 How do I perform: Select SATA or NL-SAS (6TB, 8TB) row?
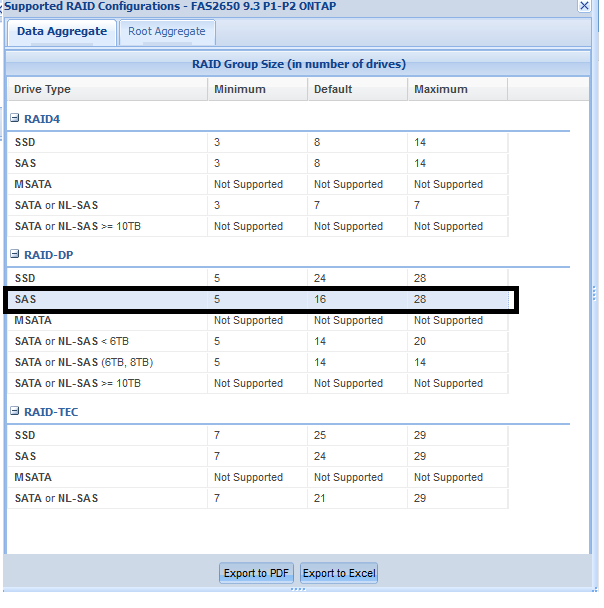[x=258, y=362]
